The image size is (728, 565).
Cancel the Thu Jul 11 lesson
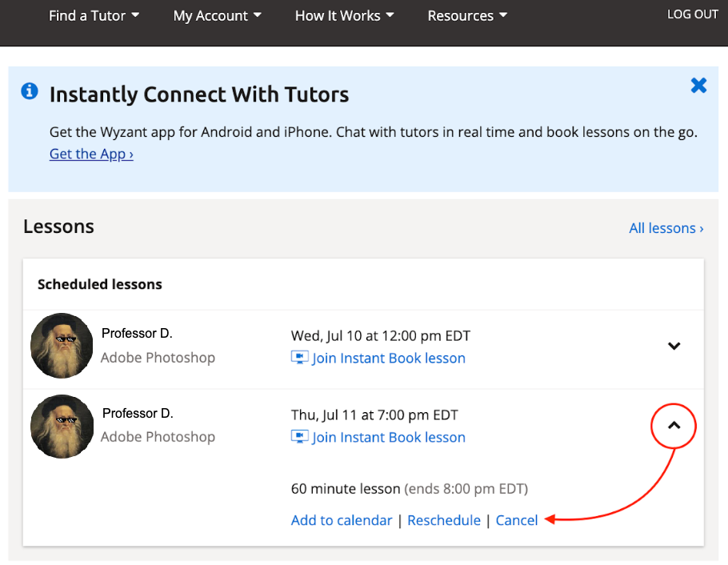(516, 520)
